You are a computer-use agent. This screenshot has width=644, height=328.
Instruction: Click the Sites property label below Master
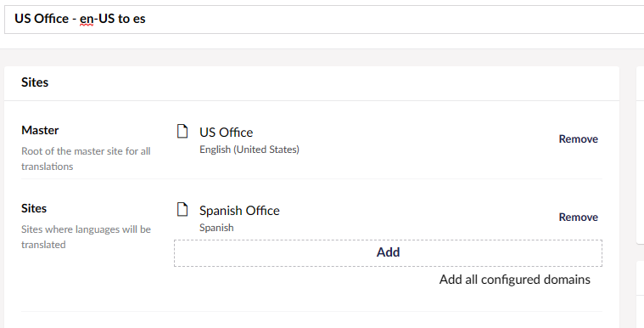pos(34,208)
